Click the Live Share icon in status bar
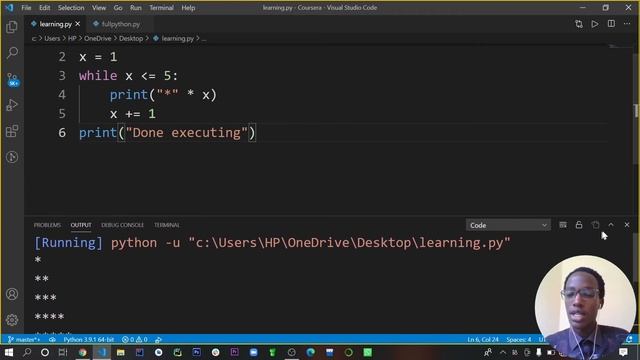Viewport: 640px width, 360px height. (x=158, y=339)
